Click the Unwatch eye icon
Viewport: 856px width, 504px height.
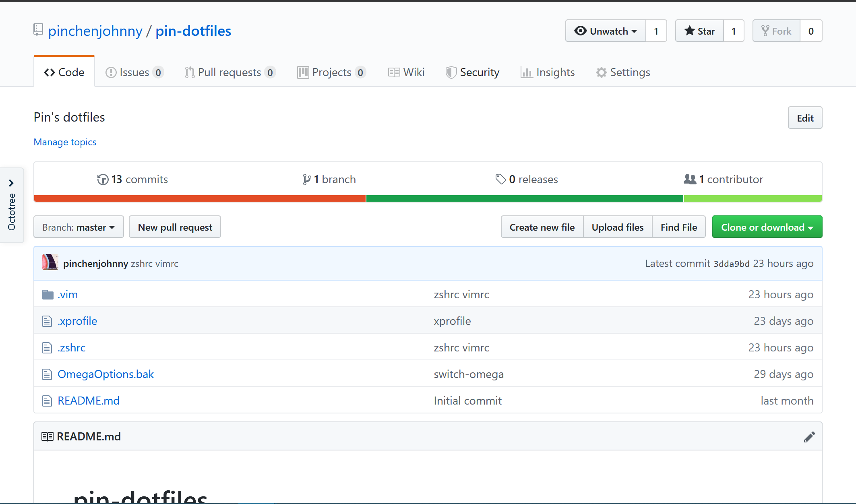coord(580,31)
